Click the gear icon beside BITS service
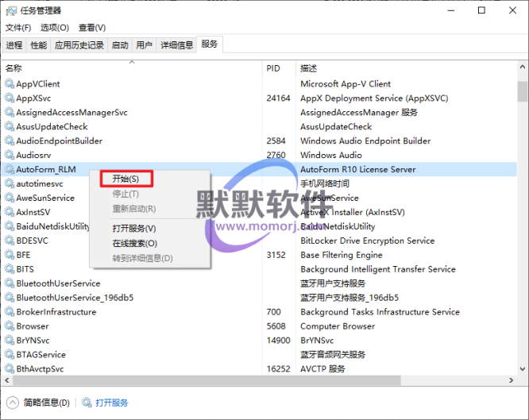This screenshot has height=420, width=529. pyautogui.click(x=10, y=269)
